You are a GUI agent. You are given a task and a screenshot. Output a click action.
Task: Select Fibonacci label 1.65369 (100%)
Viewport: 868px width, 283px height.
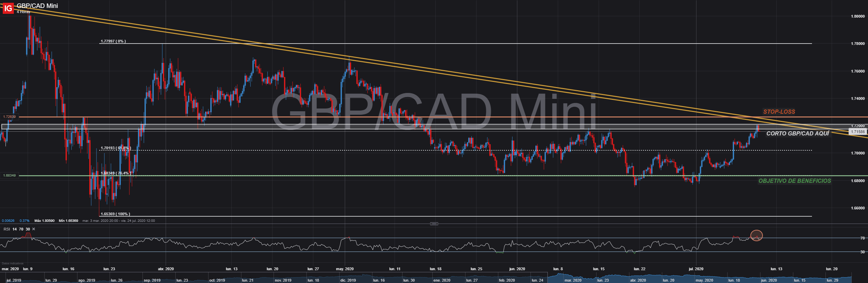point(115,214)
